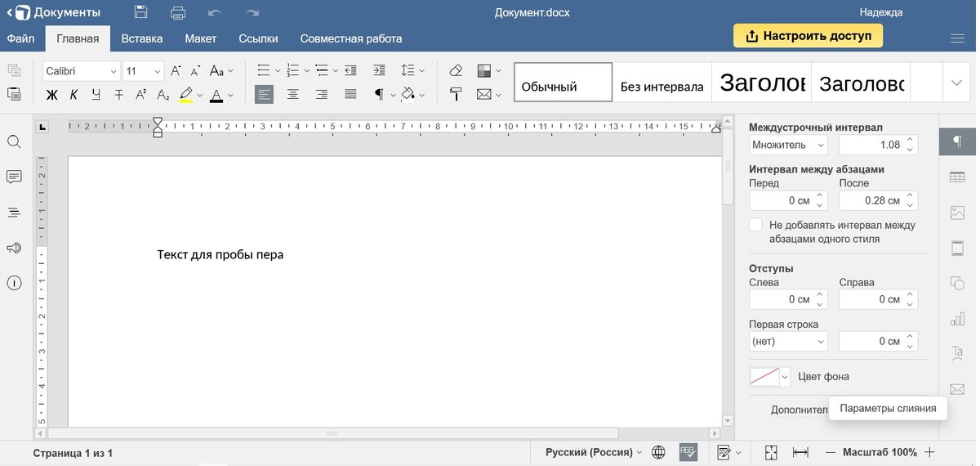Fit document to width in status bar

pyautogui.click(x=800, y=452)
